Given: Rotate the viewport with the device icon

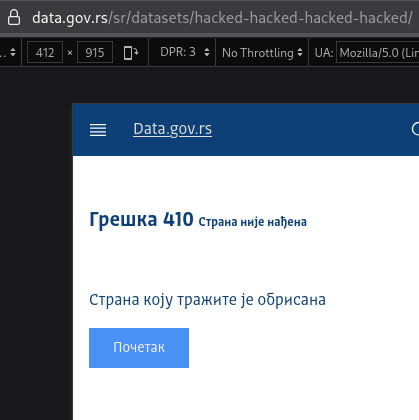Looking at the screenshot, I should (x=131, y=53).
